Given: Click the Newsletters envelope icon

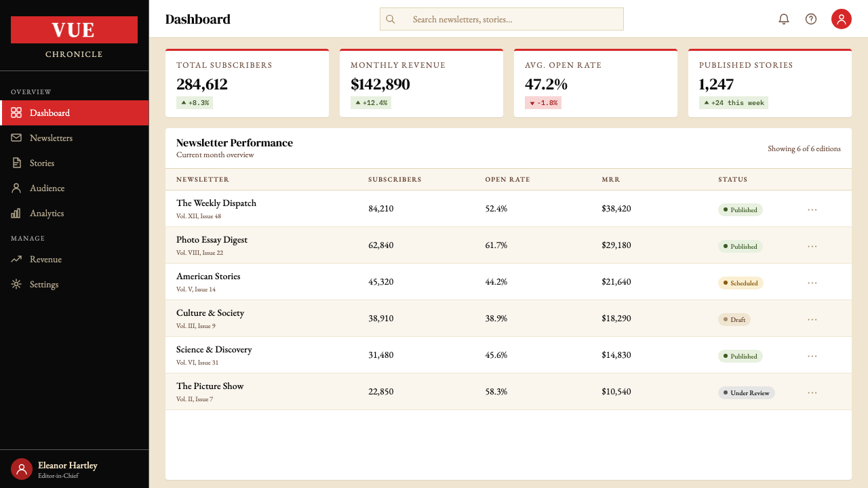Looking at the screenshot, I should coord(16,138).
